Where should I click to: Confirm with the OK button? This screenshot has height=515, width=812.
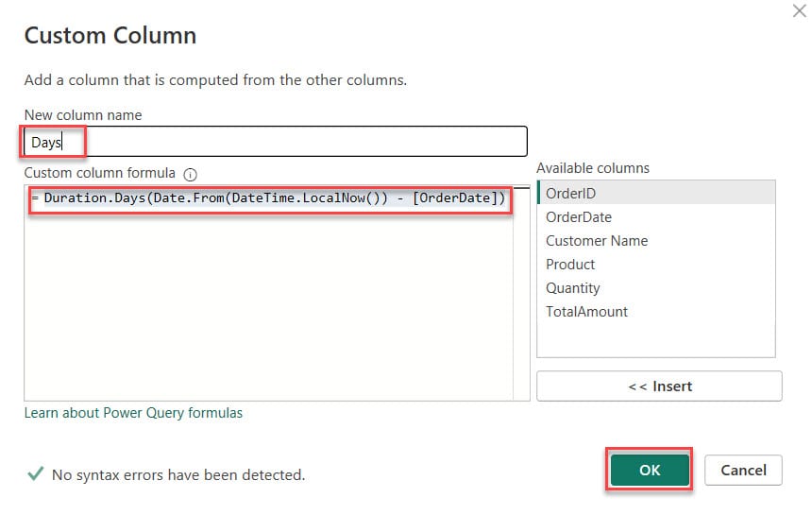pyautogui.click(x=650, y=470)
